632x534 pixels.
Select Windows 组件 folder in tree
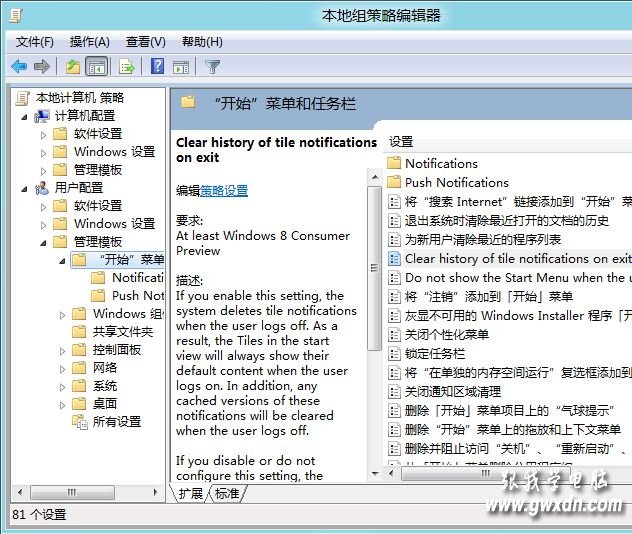coord(127,313)
